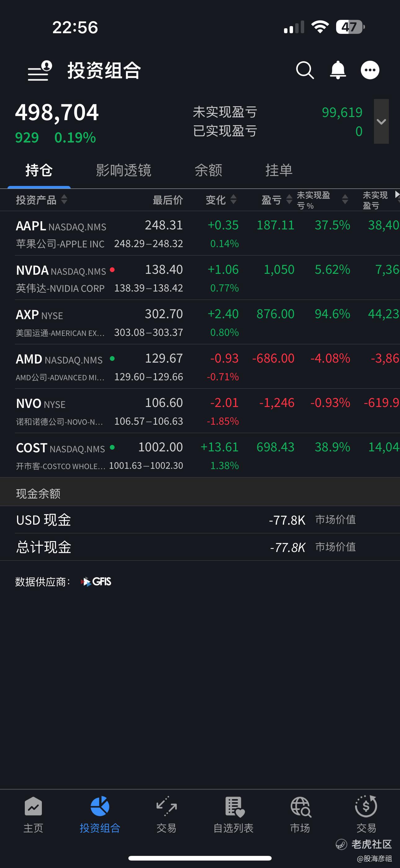Screen dimensions: 400x868
Task: Open the AAPL position row
Action: coord(101,234)
